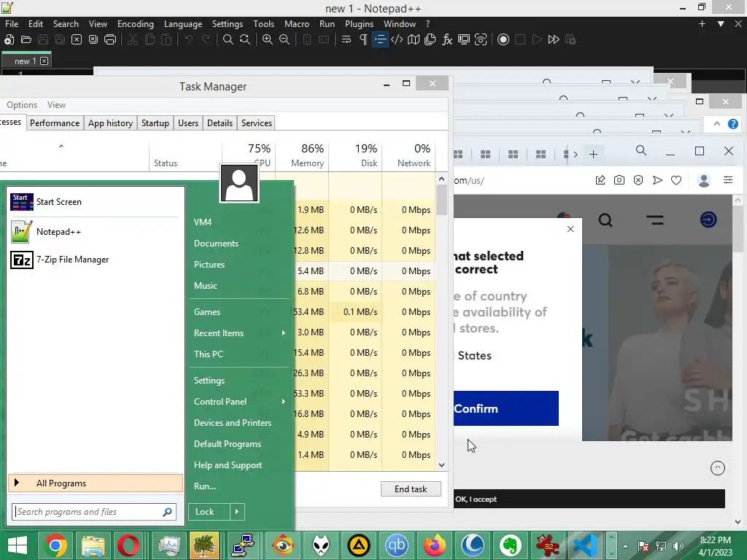Click the Zoom in icon in Notepad++
Screen dimensions: 747x560
point(267,39)
